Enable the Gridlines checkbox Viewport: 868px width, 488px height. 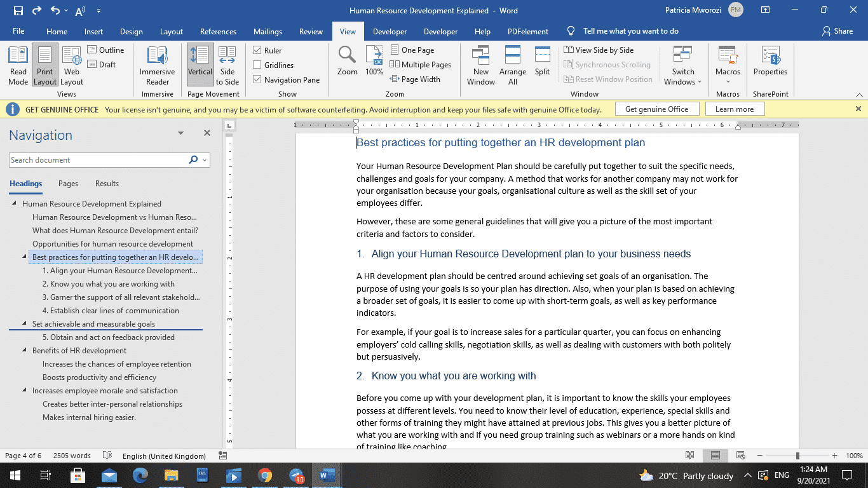258,64
